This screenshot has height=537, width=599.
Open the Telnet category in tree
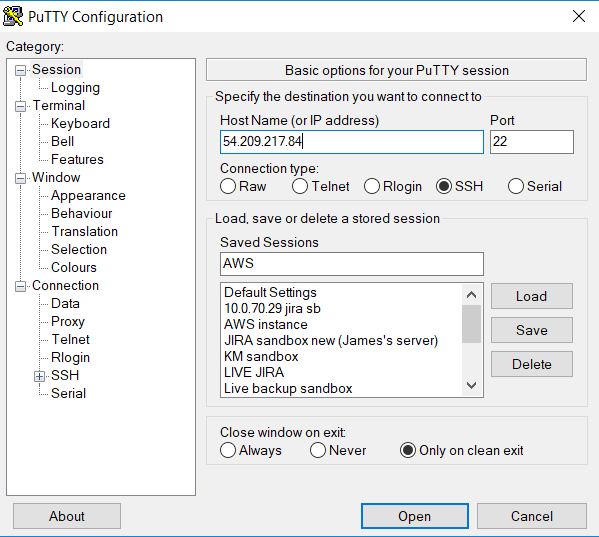pos(70,339)
